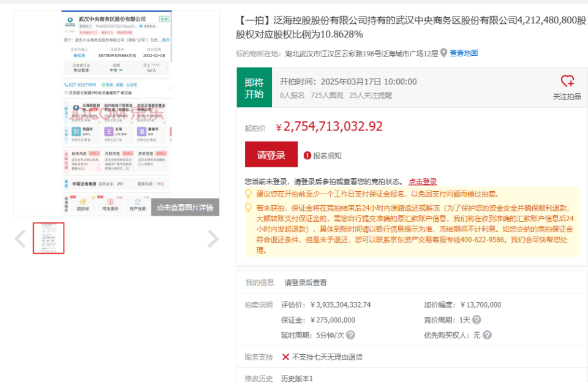588x383 pixels.
Task: Show the previous thumbnail with the left arrow
Action: coord(20,238)
